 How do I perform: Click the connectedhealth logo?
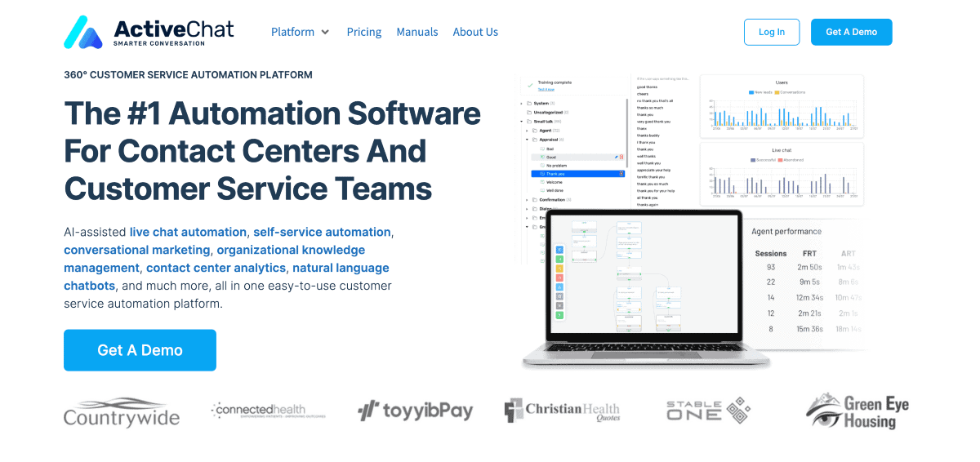268,411
